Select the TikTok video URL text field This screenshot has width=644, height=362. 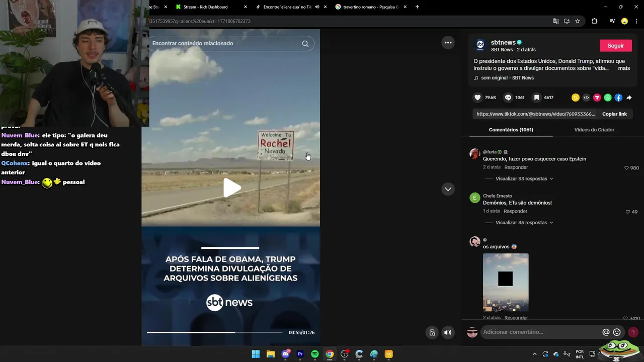[535, 114]
